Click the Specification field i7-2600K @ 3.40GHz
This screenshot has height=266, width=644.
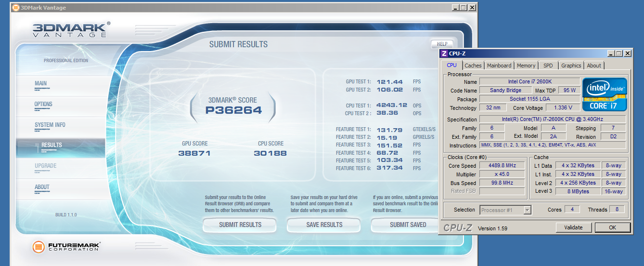pyautogui.click(x=553, y=119)
